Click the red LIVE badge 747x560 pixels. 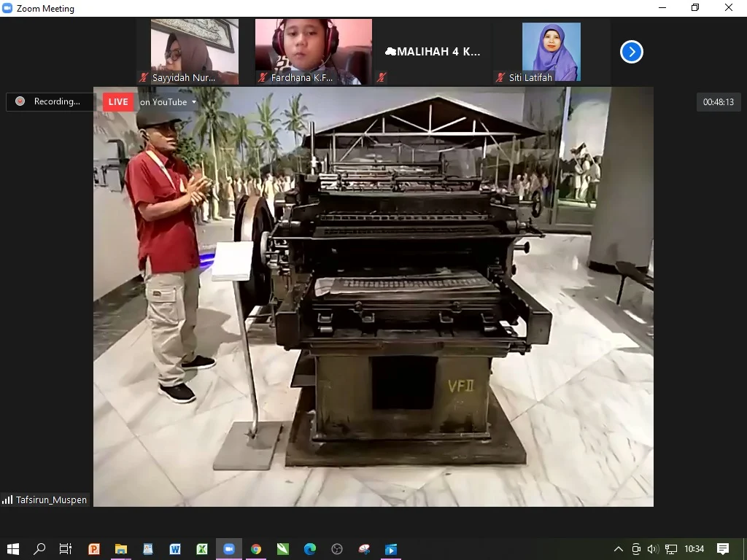(118, 102)
